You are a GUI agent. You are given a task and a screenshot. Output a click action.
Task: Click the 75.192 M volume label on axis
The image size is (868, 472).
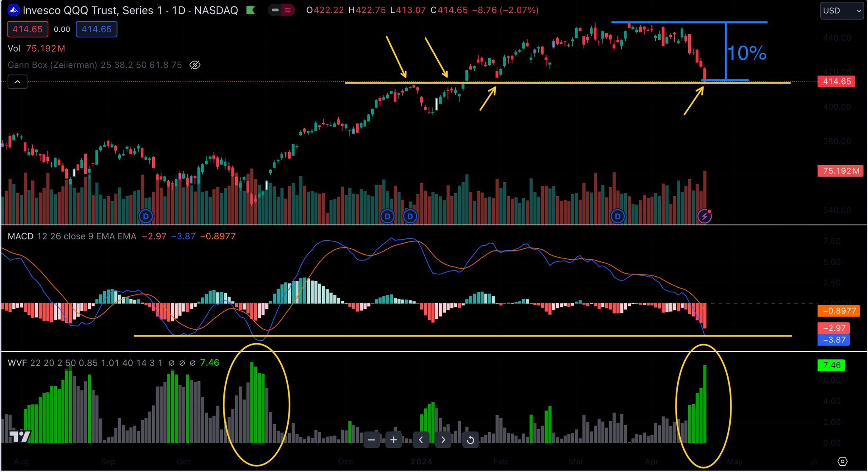[841, 171]
